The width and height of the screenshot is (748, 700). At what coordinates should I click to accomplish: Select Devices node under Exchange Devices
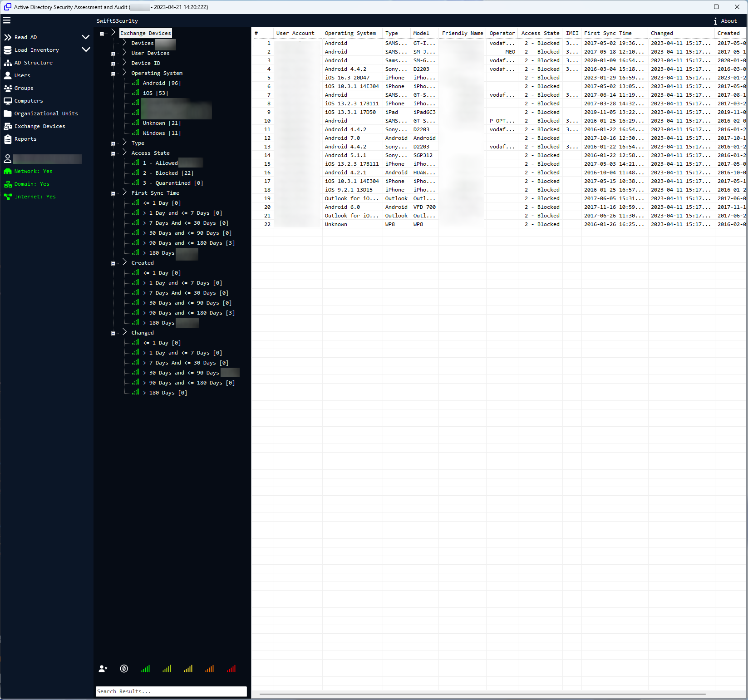[143, 43]
